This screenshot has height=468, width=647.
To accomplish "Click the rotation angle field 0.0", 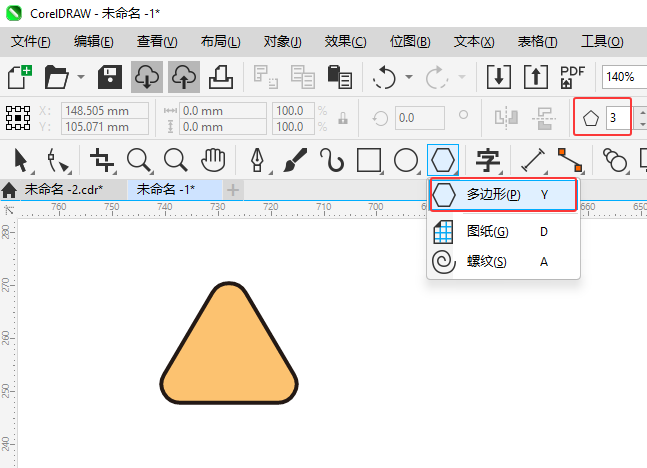I will (x=420, y=118).
